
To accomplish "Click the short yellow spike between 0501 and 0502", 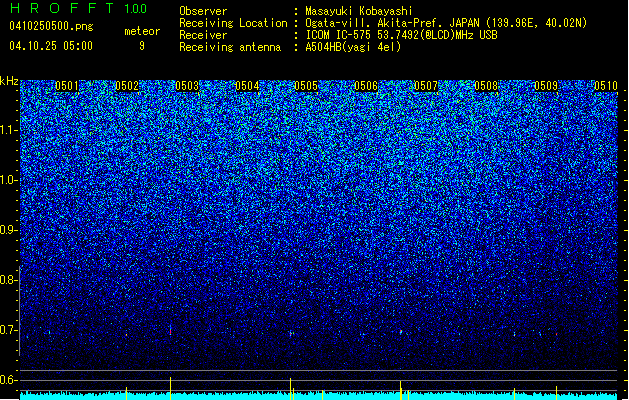I will click(126, 393).
